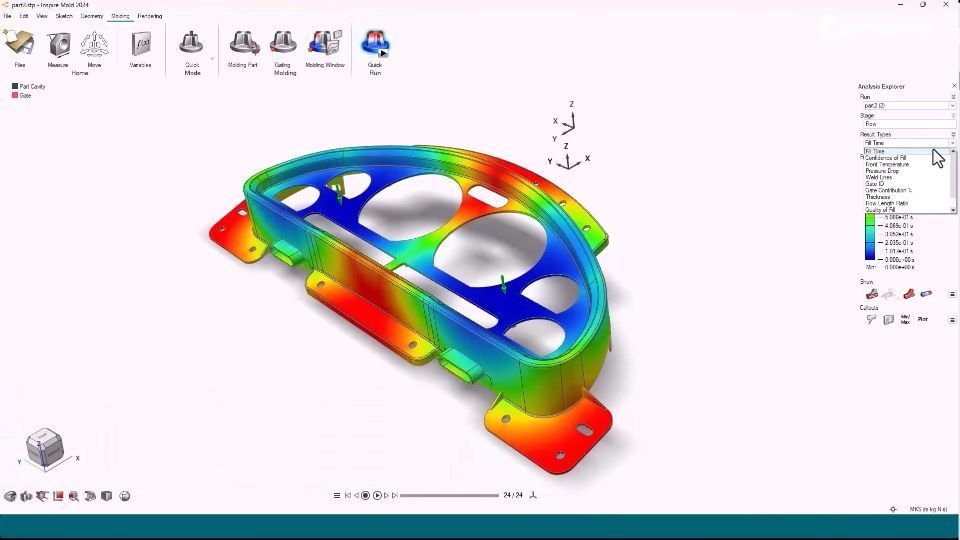Viewport: 960px width, 540px height.
Task: Open the Edit menu
Action: point(24,16)
